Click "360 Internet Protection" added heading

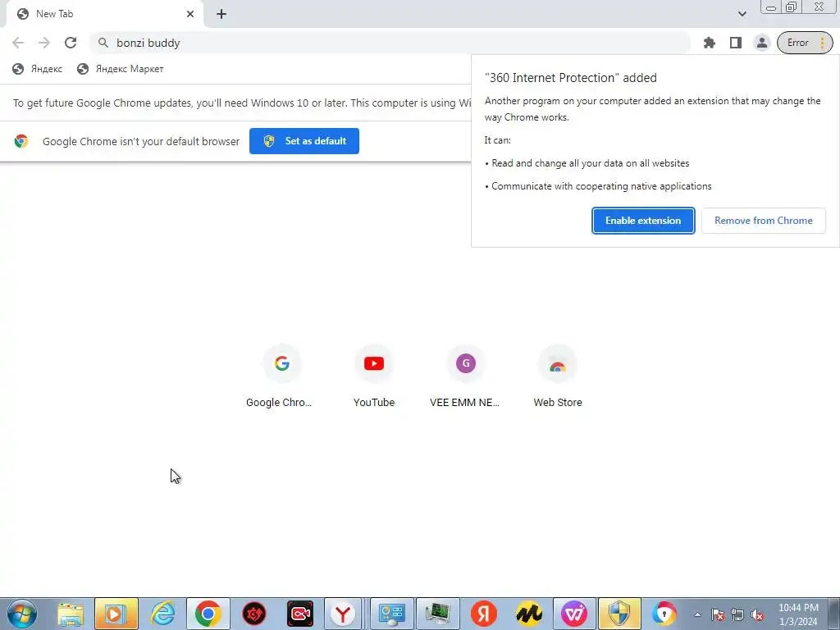(571, 78)
